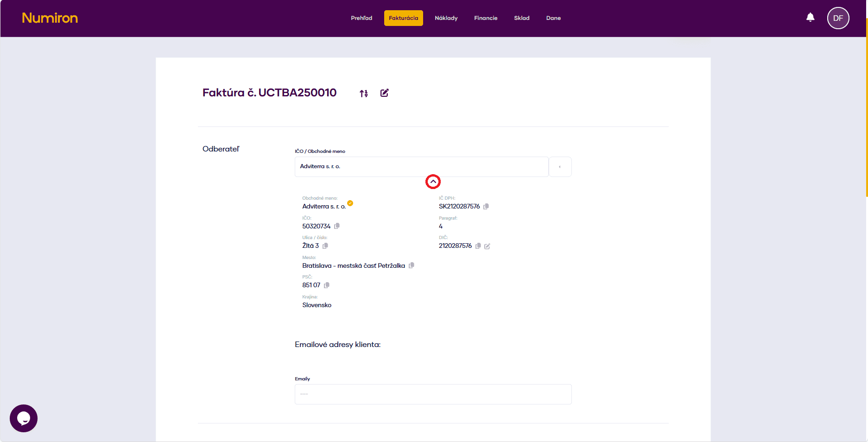Edit the DIČ value

(x=487, y=246)
